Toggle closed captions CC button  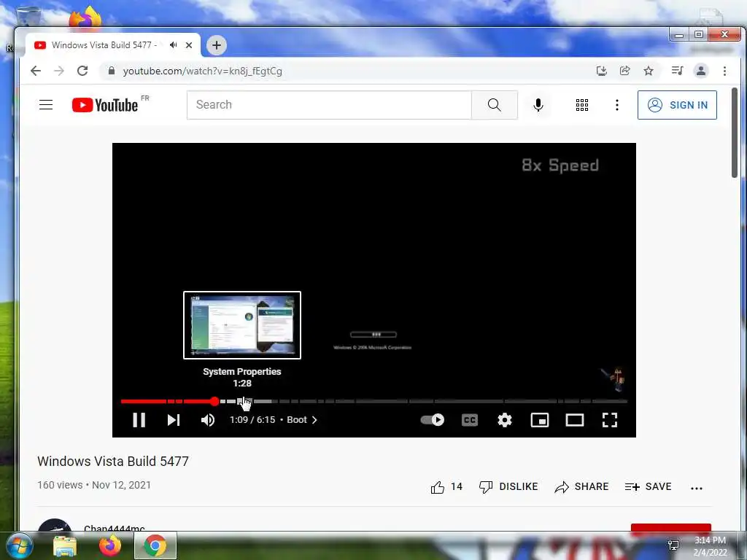(470, 419)
